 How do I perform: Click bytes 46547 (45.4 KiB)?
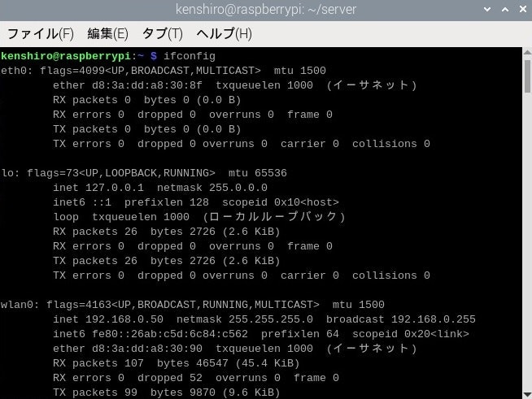pyautogui.click(x=228, y=363)
